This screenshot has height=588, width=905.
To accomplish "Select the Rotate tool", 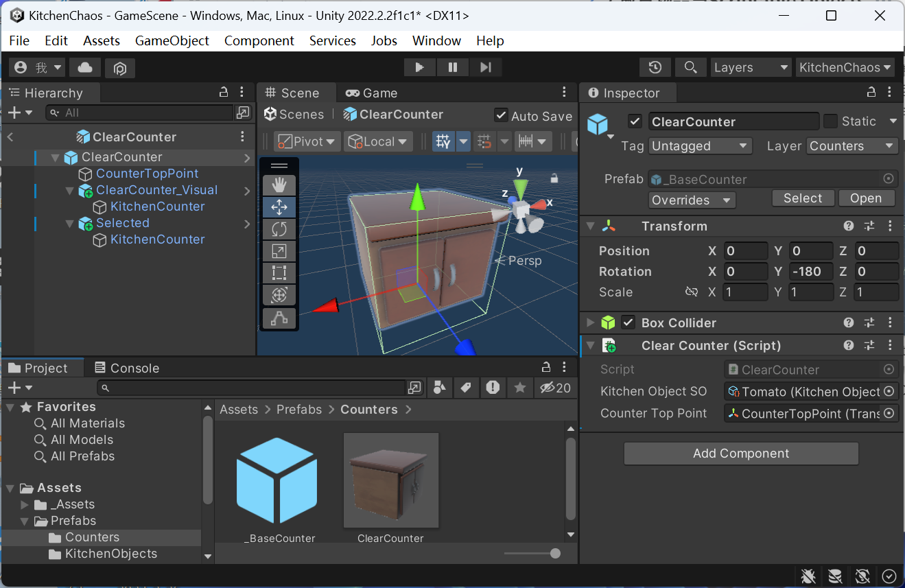I will [279, 228].
